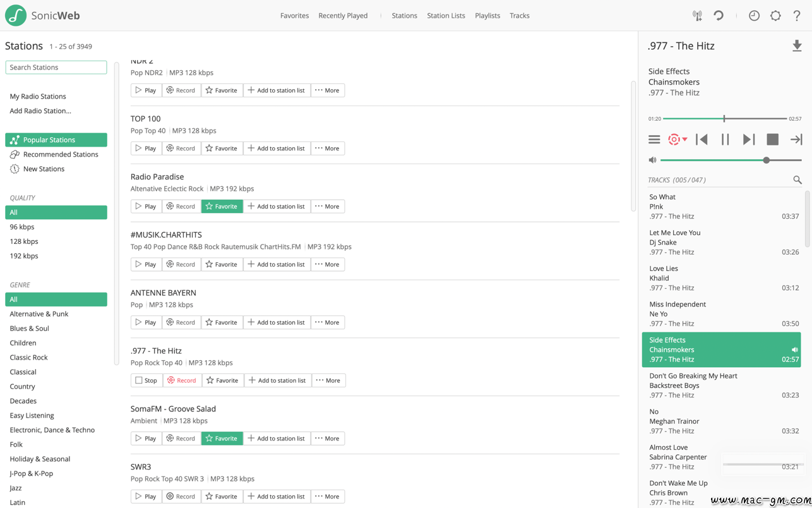Record the SWR3 station
Image resolution: width=812 pixels, height=508 pixels.
point(181,497)
